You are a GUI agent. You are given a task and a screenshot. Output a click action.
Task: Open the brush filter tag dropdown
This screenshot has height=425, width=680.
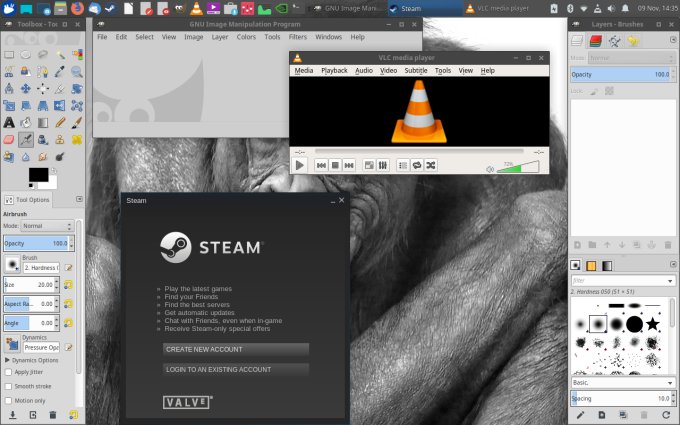click(x=670, y=281)
